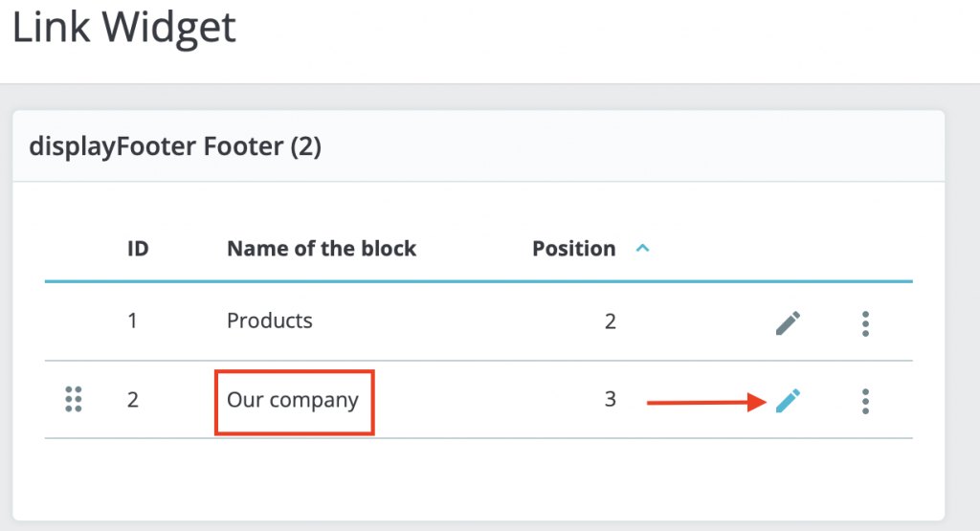This screenshot has width=980, height=531.
Task: Sort by Name of the block header
Action: (322, 249)
